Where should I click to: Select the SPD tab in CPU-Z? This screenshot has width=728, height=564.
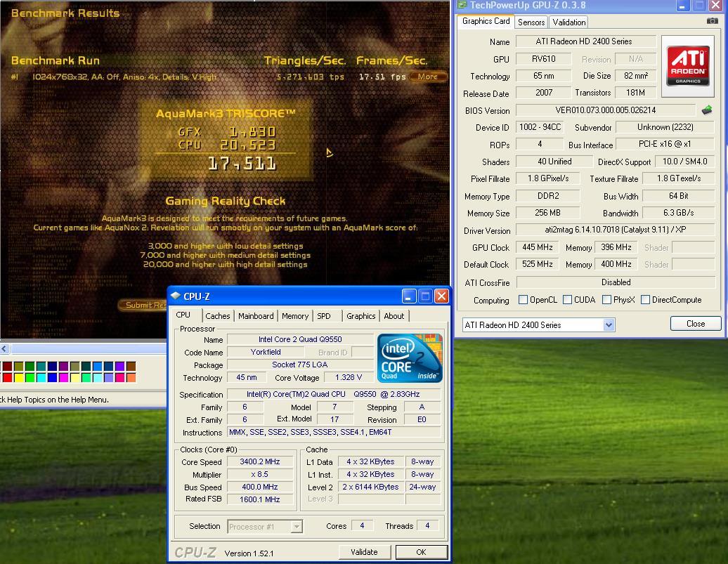coord(324,316)
